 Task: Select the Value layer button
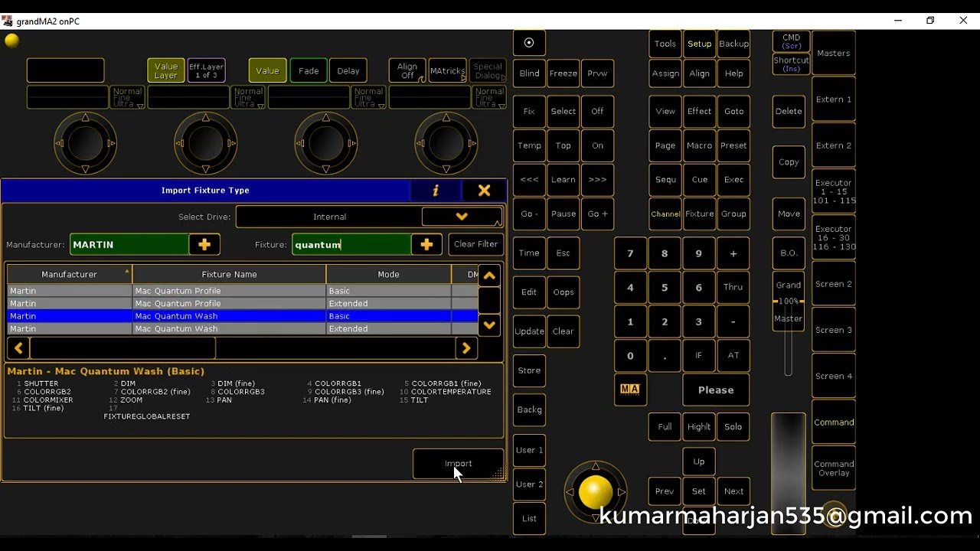267,70
